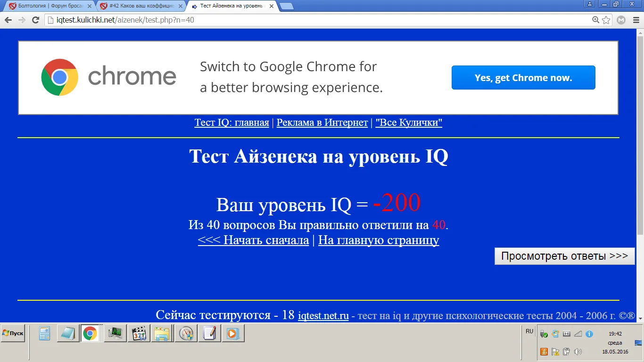Screen dimensions: 644x362
Task: Click the Chrome logo in the banner
Action: point(59,77)
